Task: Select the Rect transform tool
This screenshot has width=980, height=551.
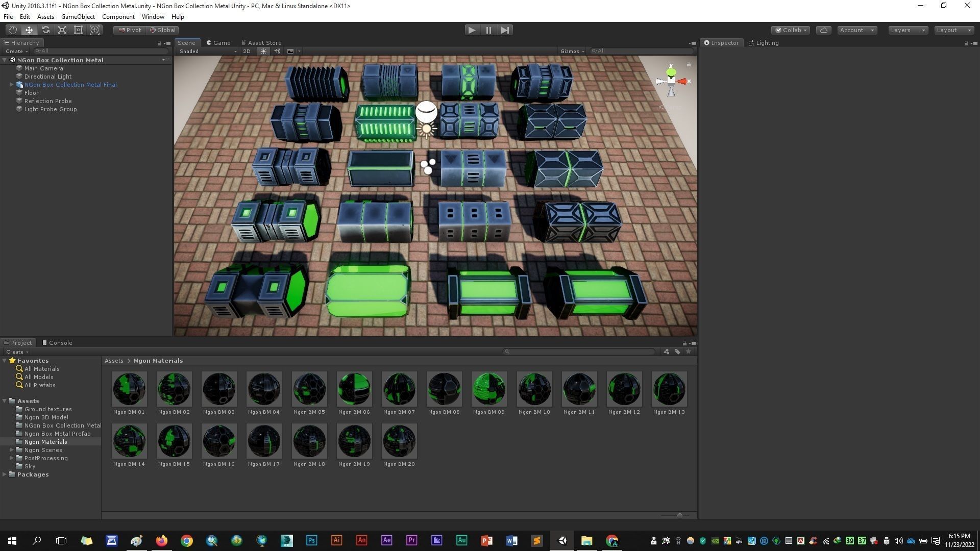Action: pyautogui.click(x=78, y=30)
